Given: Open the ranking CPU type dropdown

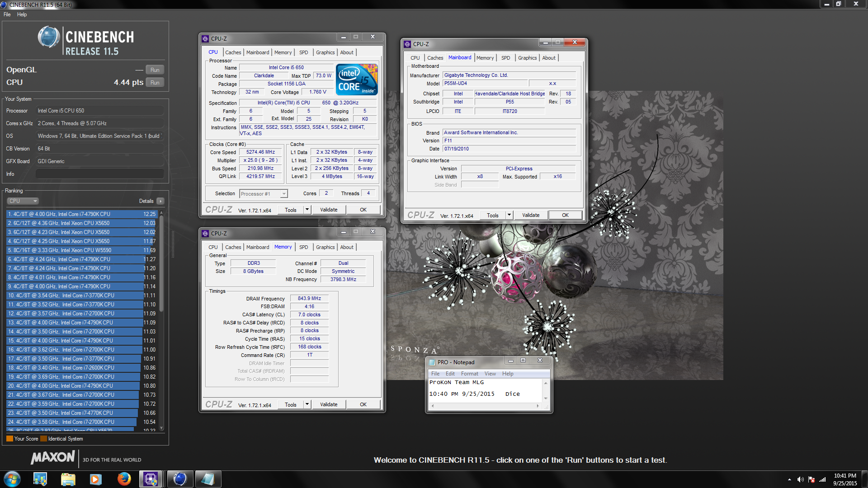Looking at the screenshot, I should point(23,201).
